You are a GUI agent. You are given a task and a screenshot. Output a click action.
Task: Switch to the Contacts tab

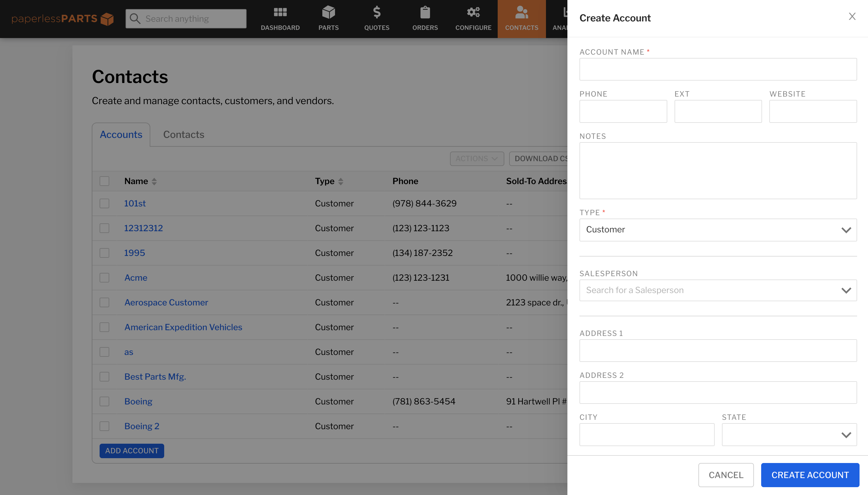(x=183, y=134)
